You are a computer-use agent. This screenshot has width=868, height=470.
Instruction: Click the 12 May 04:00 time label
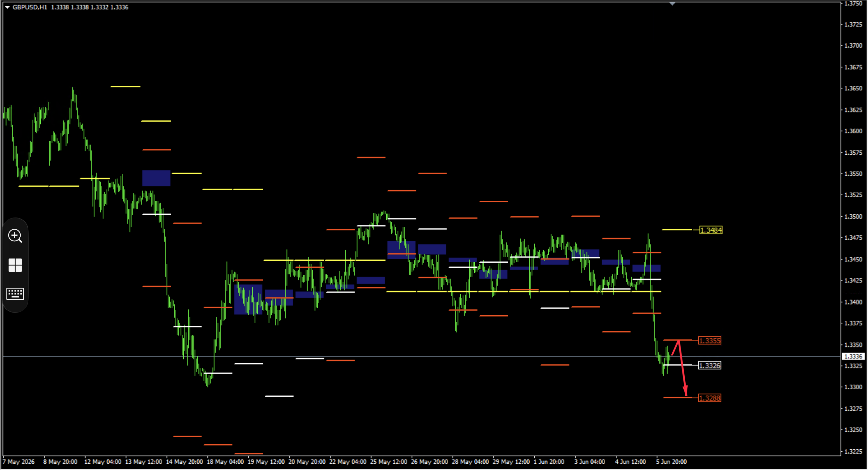tap(103, 462)
